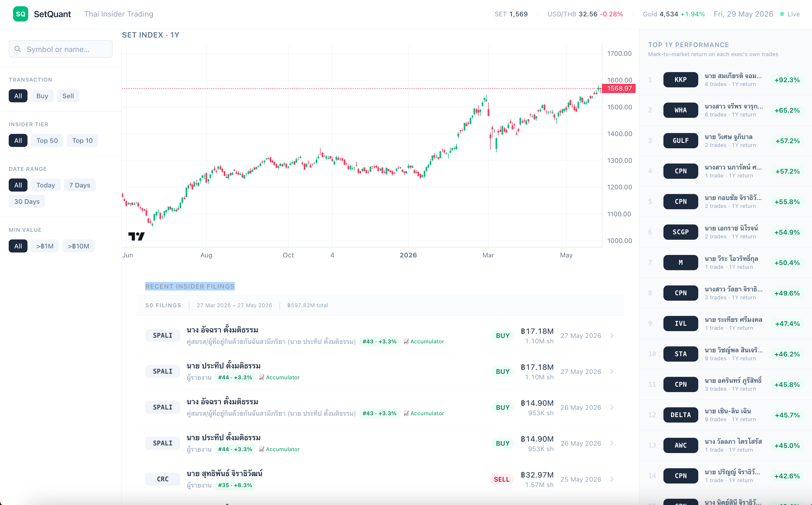
Task: Click Accumulator icon in 26 May นาย ประทีป row
Action: 262,449
